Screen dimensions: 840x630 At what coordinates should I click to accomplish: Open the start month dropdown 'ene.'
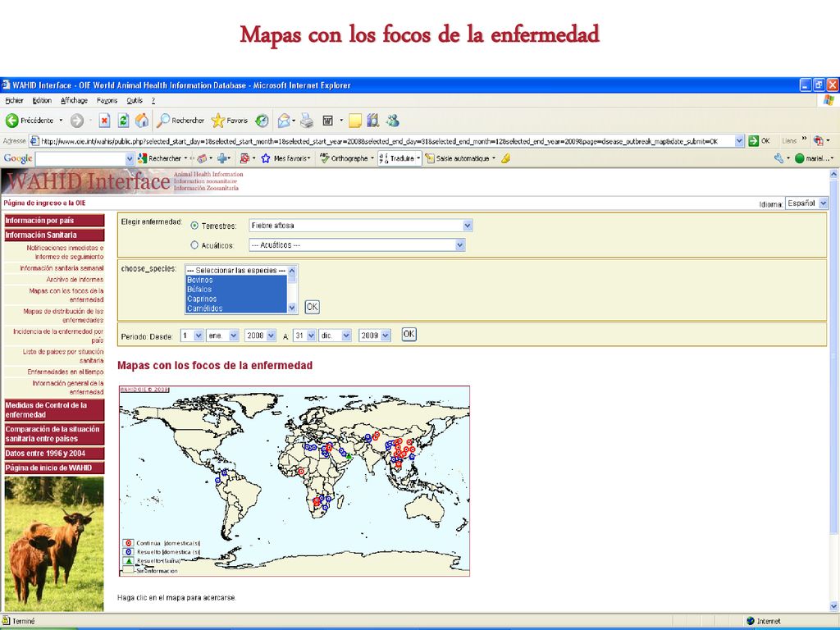click(222, 336)
